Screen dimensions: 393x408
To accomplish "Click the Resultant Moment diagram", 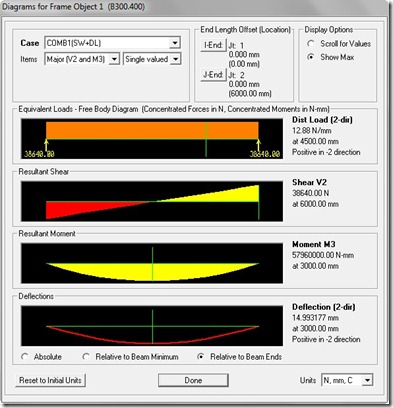I will point(152,263).
